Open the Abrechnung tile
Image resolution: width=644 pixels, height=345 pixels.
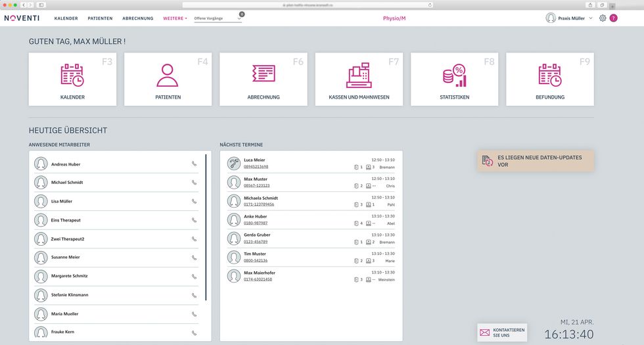pos(264,80)
